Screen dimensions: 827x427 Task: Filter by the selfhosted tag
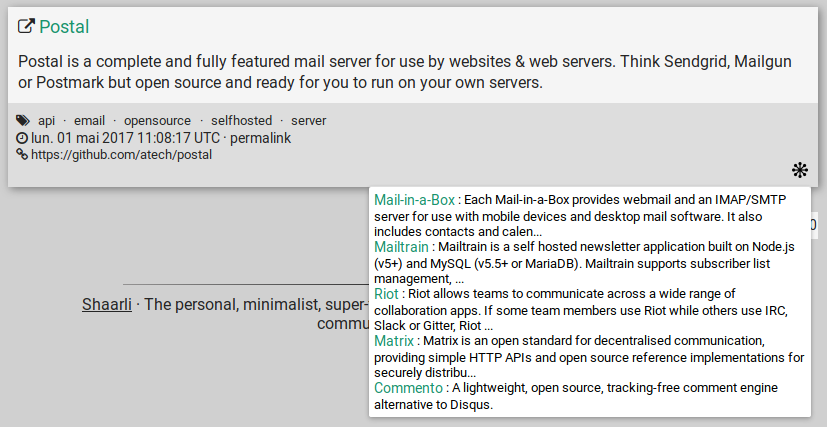click(242, 121)
